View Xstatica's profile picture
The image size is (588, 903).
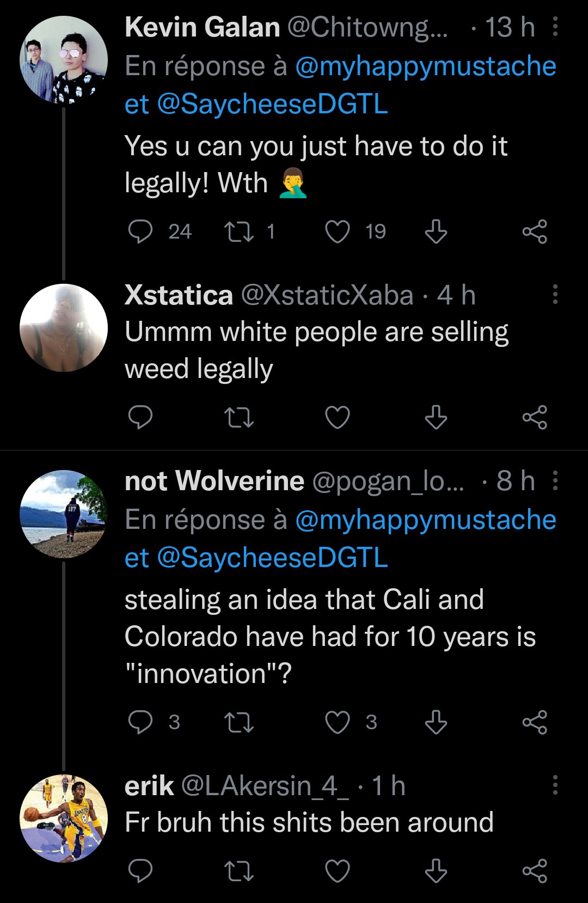[x=64, y=328]
